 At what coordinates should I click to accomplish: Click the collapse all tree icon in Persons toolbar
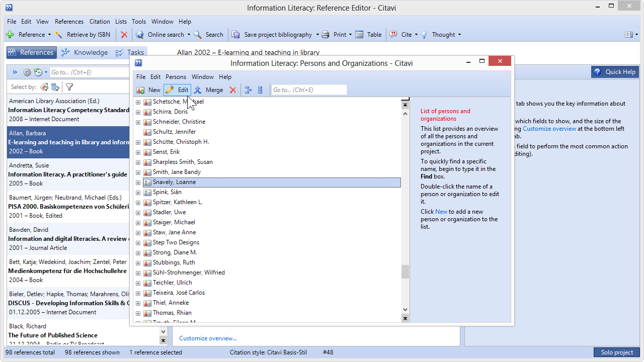260,90
